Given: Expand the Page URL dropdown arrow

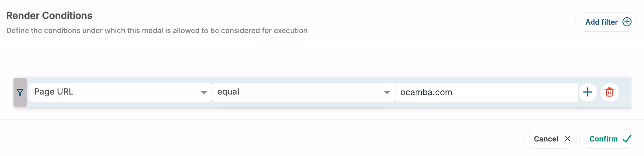Looking at the screenshot, I should pos(204,93).
